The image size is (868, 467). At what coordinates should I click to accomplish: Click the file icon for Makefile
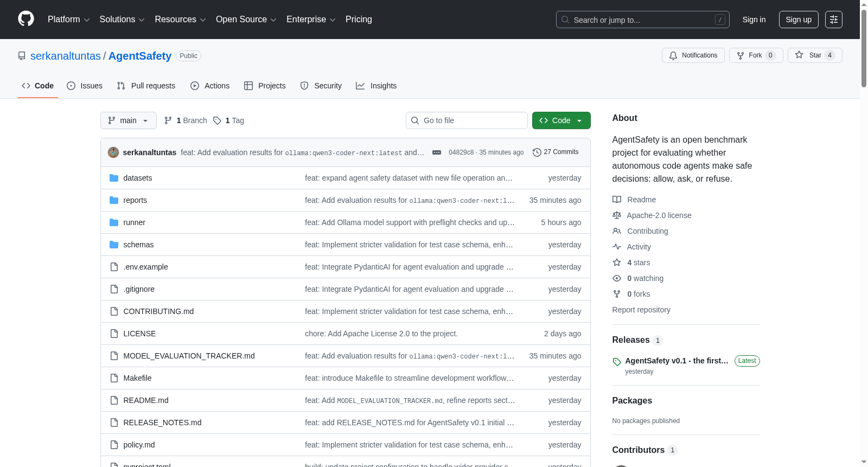pos(114,378)
